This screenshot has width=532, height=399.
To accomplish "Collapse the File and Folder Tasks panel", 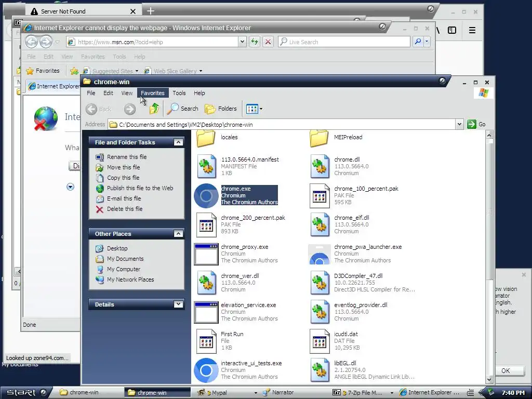I will click(x=178, y=142).
